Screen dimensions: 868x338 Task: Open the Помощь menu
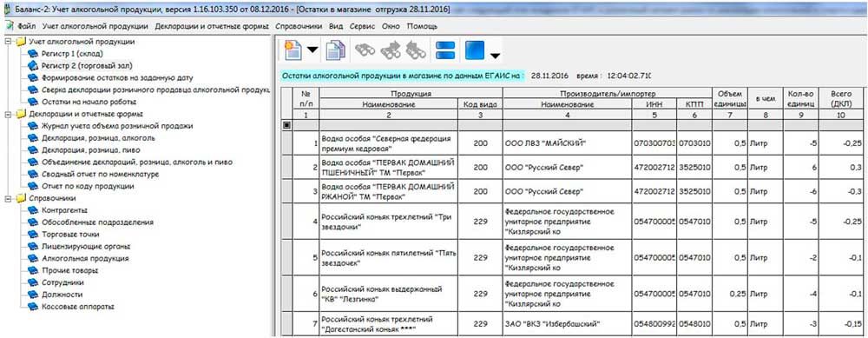coord(422,26)
